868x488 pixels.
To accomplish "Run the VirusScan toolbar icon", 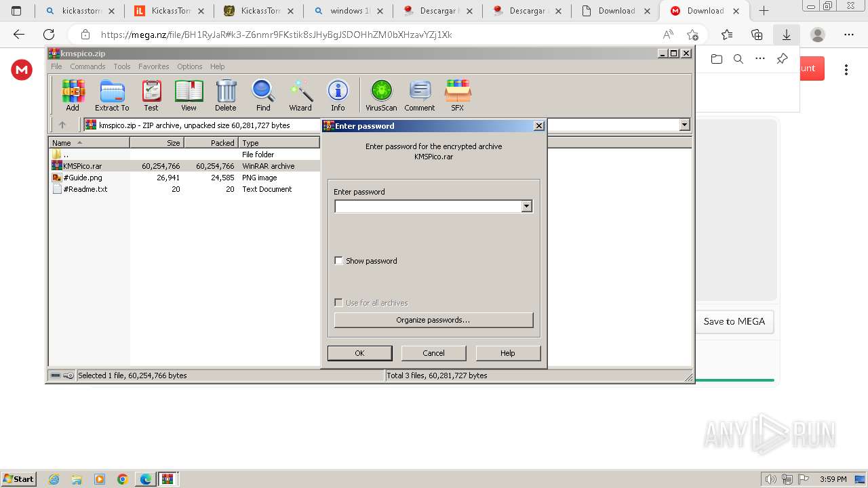I will 381,96.
